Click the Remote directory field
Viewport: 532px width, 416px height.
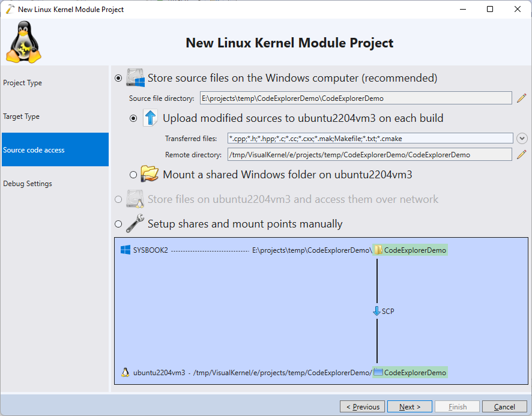(x=370, y=154)
